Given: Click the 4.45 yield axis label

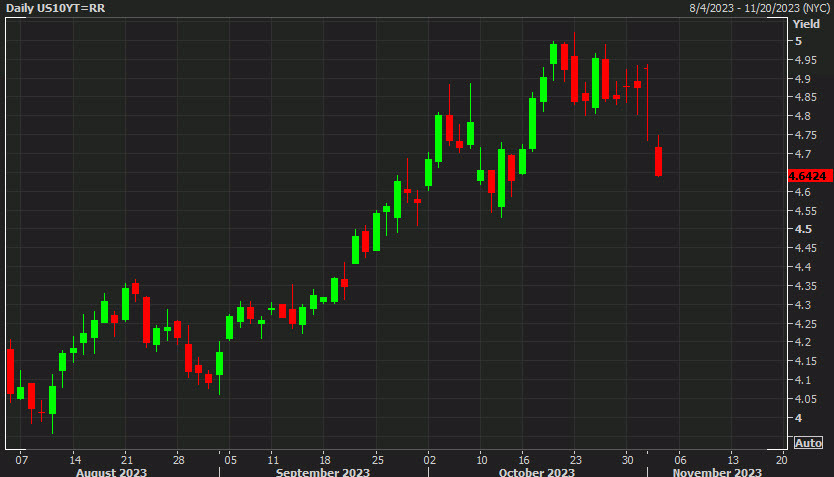Looking at the screenshot, I should click(x=805, y=248).
